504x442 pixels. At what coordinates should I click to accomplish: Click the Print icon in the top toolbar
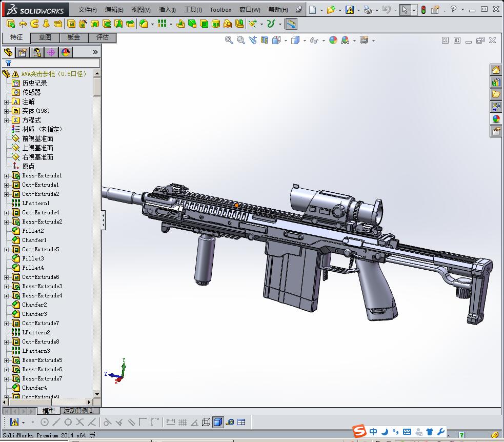[x=368, y=10]
